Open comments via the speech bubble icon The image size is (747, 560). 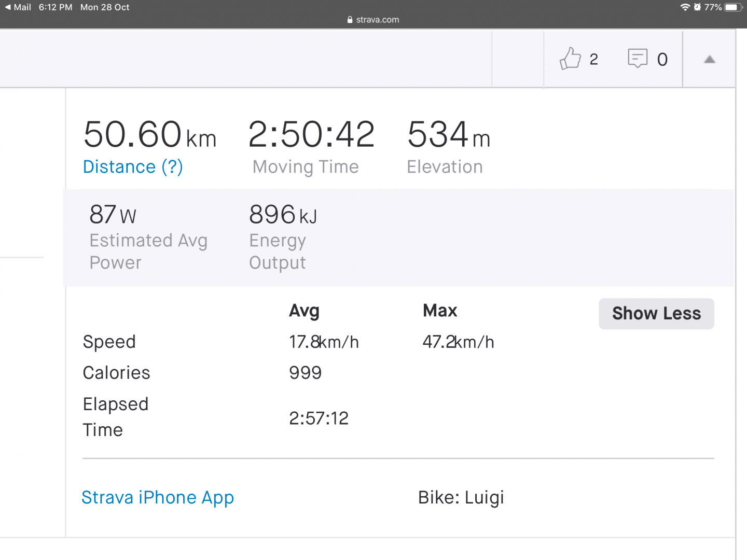638,58
